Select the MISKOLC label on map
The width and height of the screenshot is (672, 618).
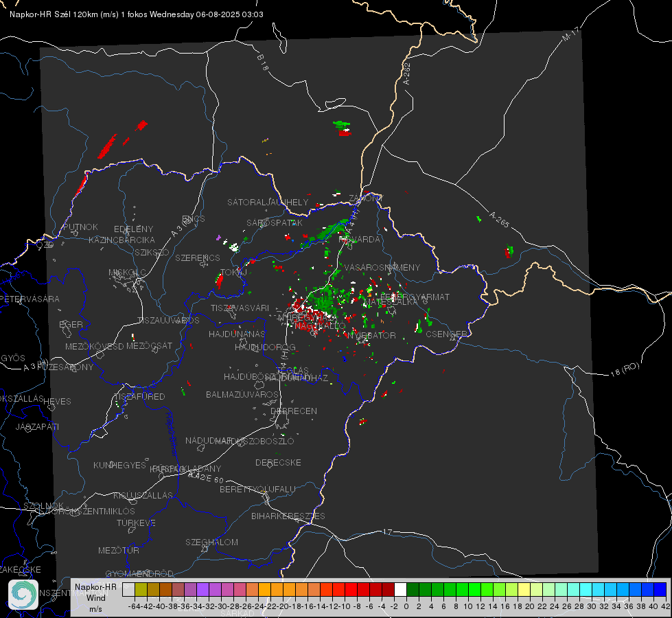(127, 273)
